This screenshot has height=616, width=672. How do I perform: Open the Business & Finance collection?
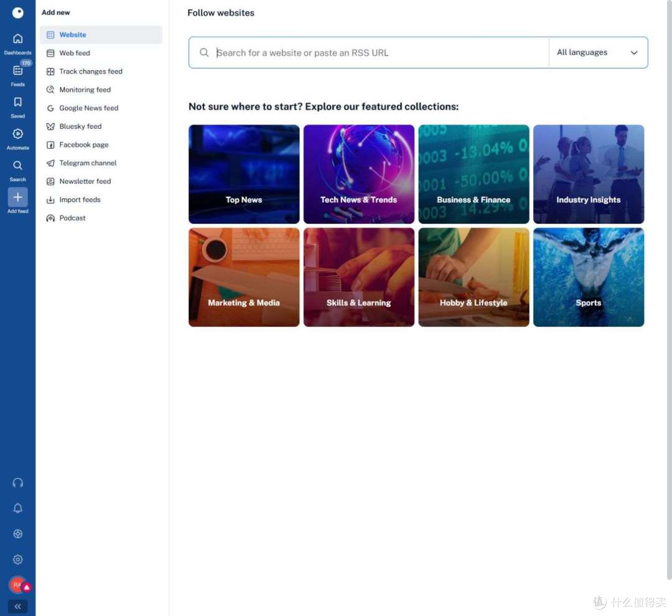tap(474, 174)
